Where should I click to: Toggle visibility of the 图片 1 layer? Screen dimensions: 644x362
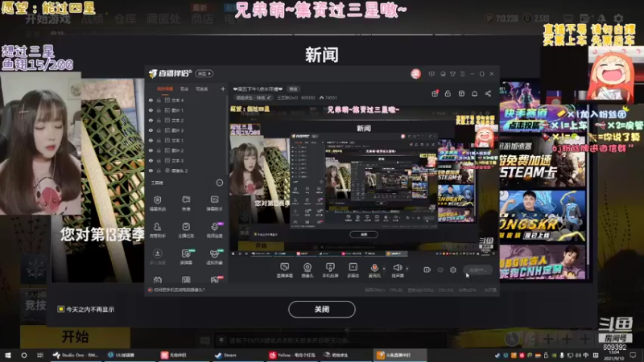(151, 110)
